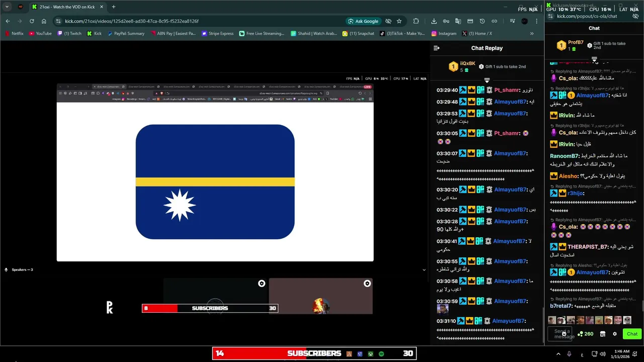
Task: Open the tab search dropdown arrow
Action: [x=7, y=7]
